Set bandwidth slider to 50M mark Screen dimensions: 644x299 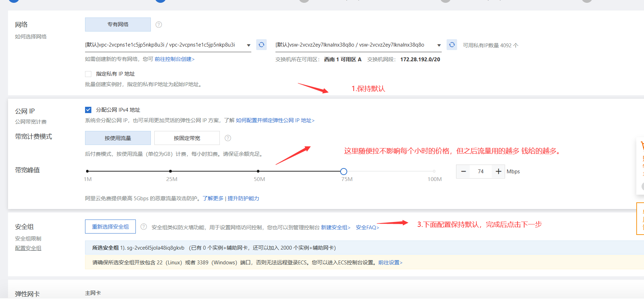[x=258, y=171]
